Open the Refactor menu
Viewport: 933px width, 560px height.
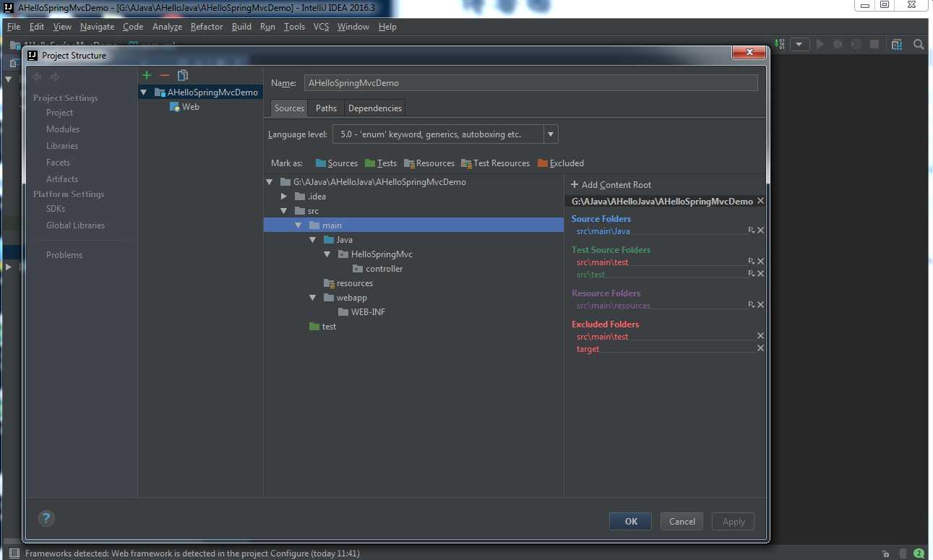coord(207,27)
